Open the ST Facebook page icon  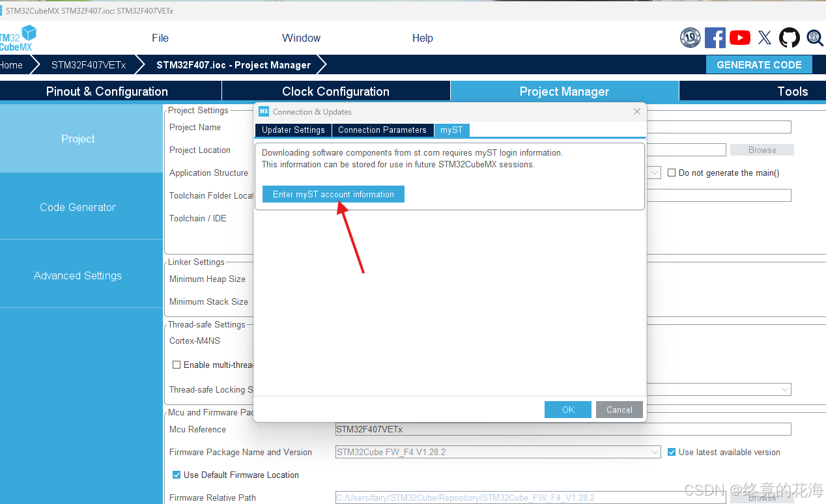pos(715,38)
